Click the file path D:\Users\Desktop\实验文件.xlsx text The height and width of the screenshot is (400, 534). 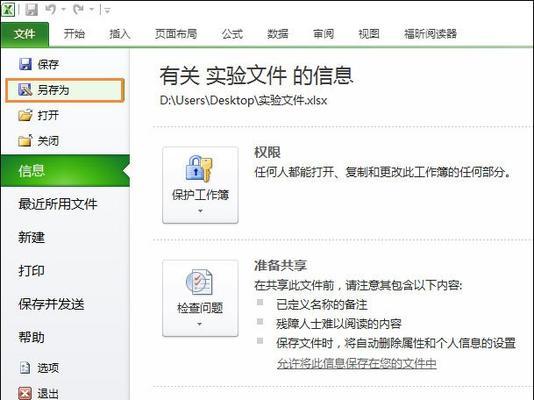[243, 100]
